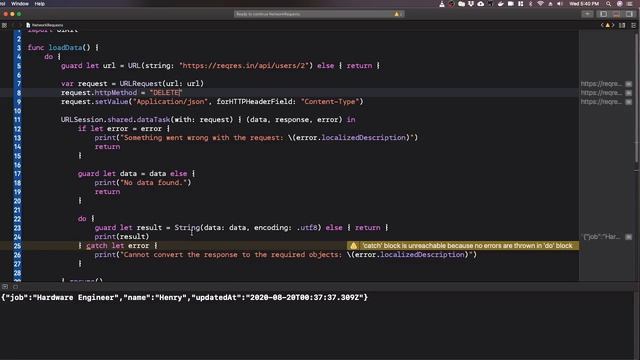Open the Window menu
Viewport: 640px width, 360px height.
(20, 4)
